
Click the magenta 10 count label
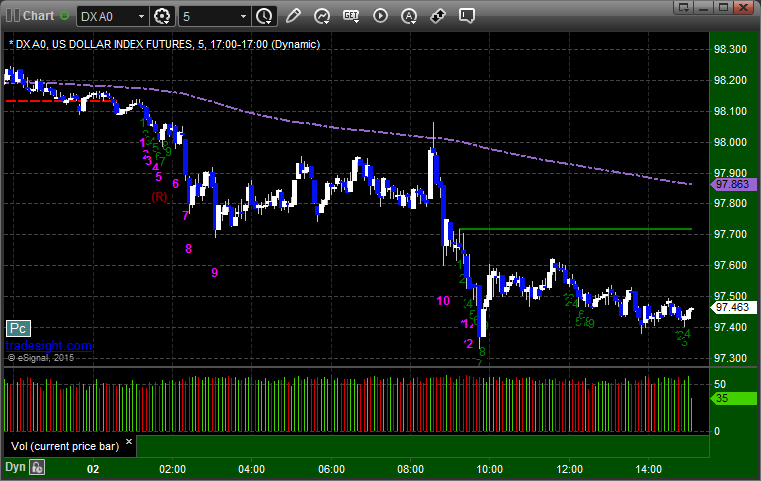(443, 301)
